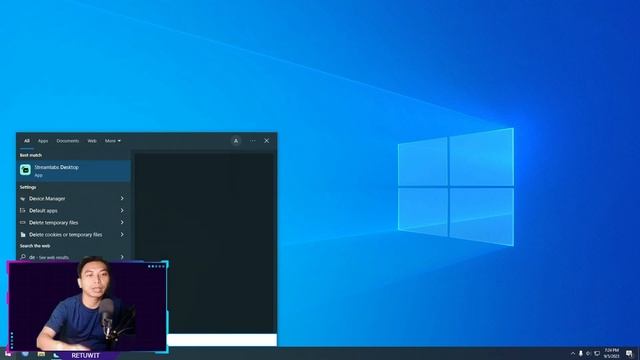Switch to the Documents search tab
Viewport: 640px width, 360px height.
(68, 141)
